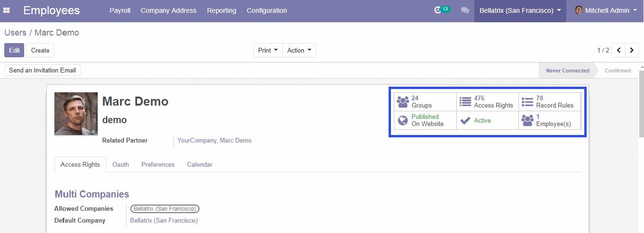Click Send an Invitation Email button
Image resolution: width=644 pixels, height=233 pixels.
tap(43, 70)
